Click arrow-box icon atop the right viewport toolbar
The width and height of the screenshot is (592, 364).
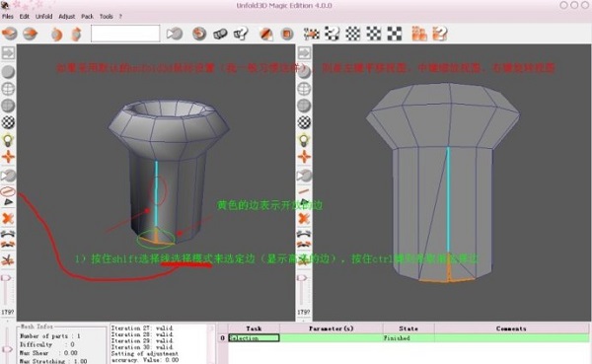pos(304,53)
